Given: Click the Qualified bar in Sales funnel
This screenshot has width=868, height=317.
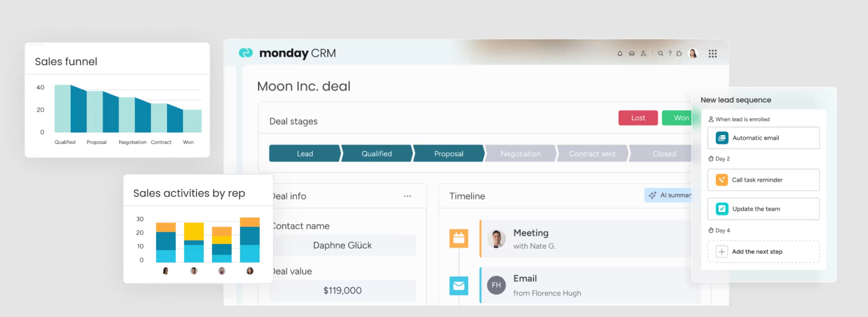Looking at the screenshot, I should [x=62, y=109].
